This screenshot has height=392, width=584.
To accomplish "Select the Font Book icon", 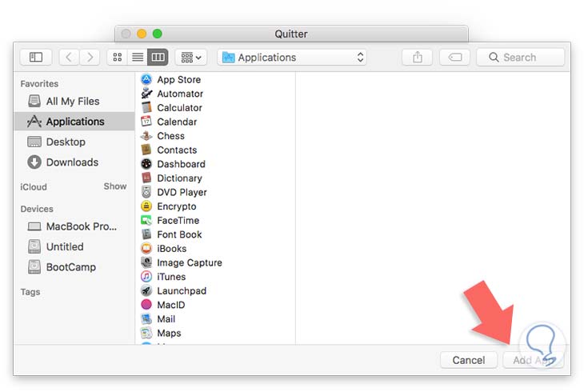I will [x=146, y=234].
